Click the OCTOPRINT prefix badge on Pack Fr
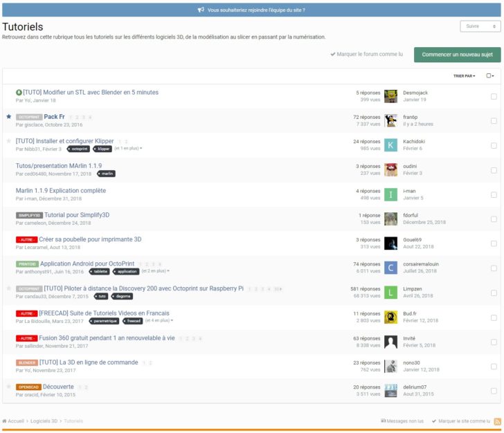This screenshot has width=504, height=433. point(29,118)
